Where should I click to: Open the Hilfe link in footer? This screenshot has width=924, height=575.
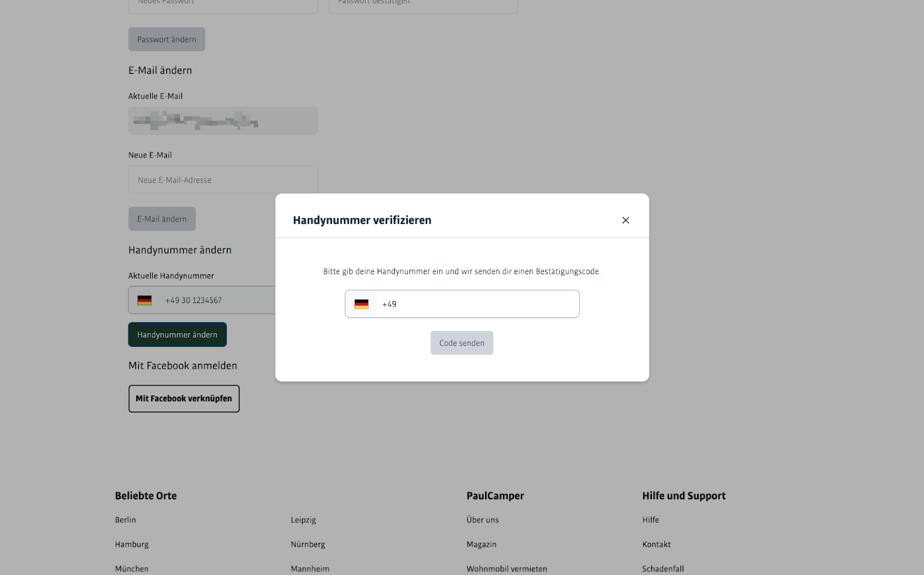coord(650,520)
